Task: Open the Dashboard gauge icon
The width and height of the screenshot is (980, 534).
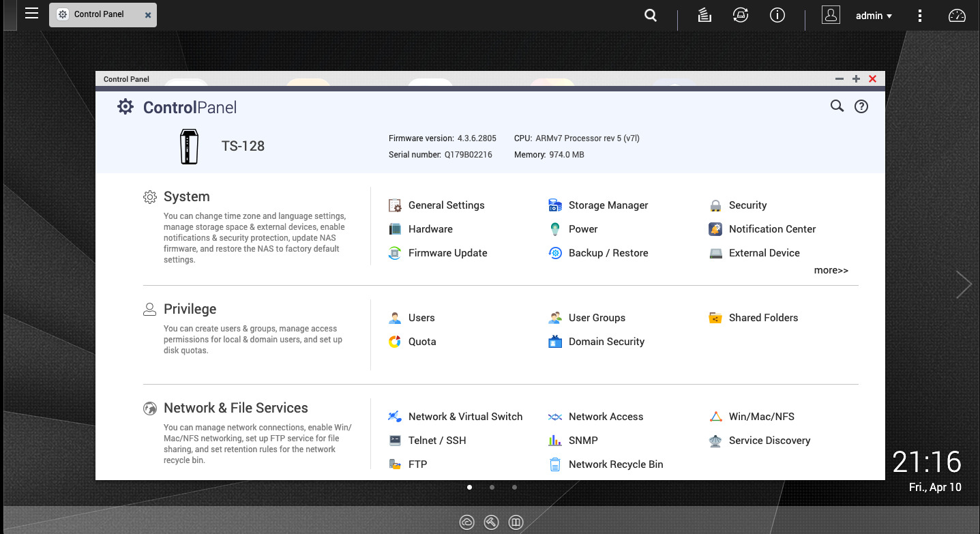Action: pyautogui.click(x=957, y=16)
